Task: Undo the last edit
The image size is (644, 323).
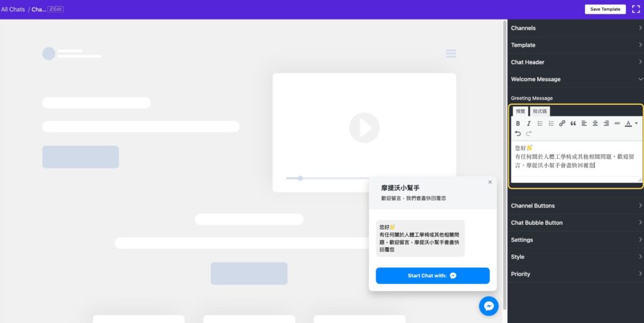Action: (518, 133)
